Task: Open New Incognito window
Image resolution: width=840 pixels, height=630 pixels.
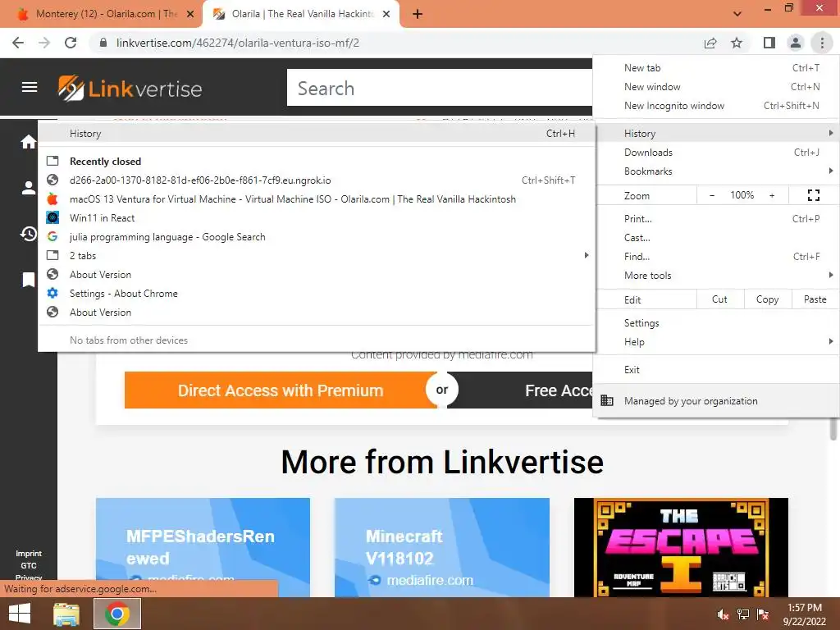Action: tap(716, 106)
